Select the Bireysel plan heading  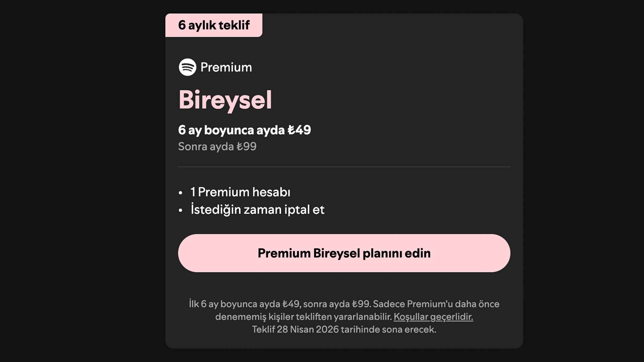(225, 100)
